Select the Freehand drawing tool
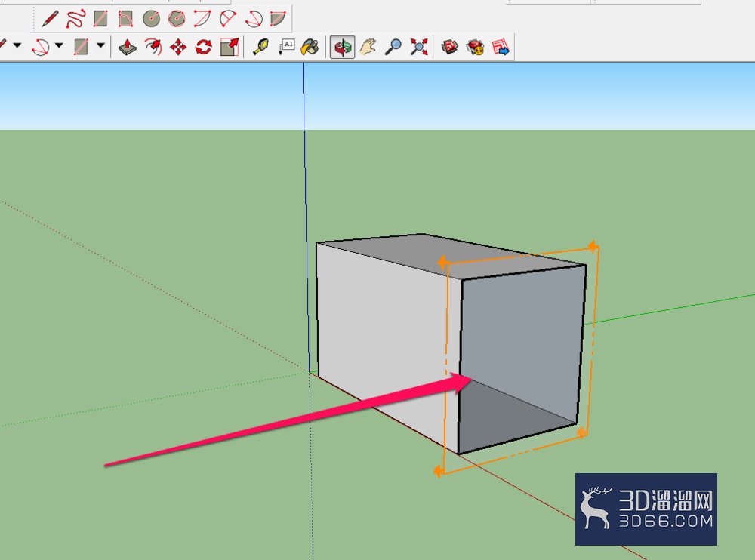The image size is (755, 560). coord(75,19)
